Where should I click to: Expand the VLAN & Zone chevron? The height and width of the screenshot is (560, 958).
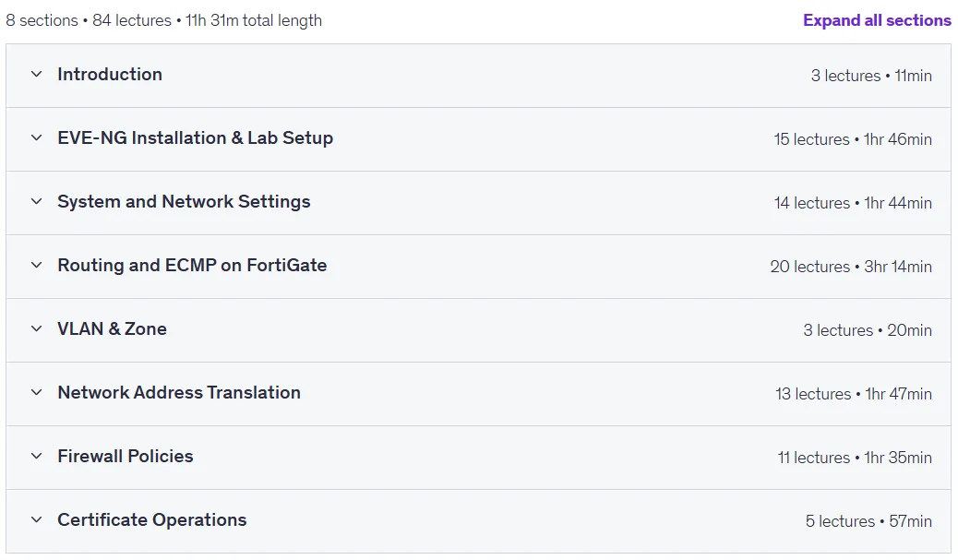point(37,328)
